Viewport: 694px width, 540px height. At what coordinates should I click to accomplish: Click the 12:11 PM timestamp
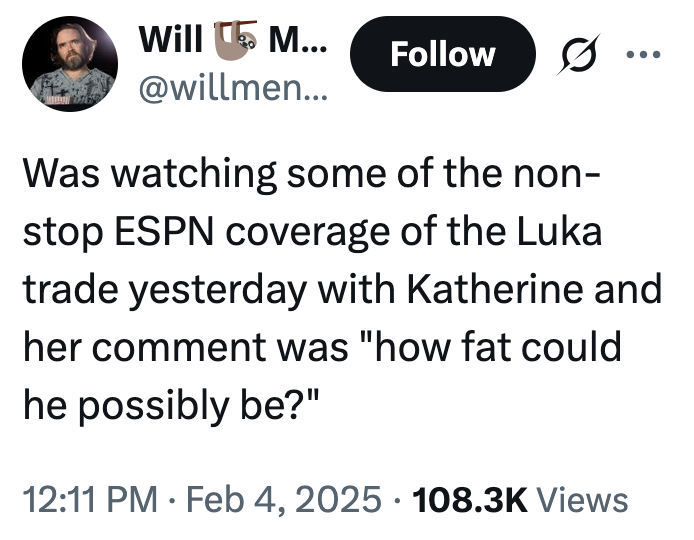point(90,500)
